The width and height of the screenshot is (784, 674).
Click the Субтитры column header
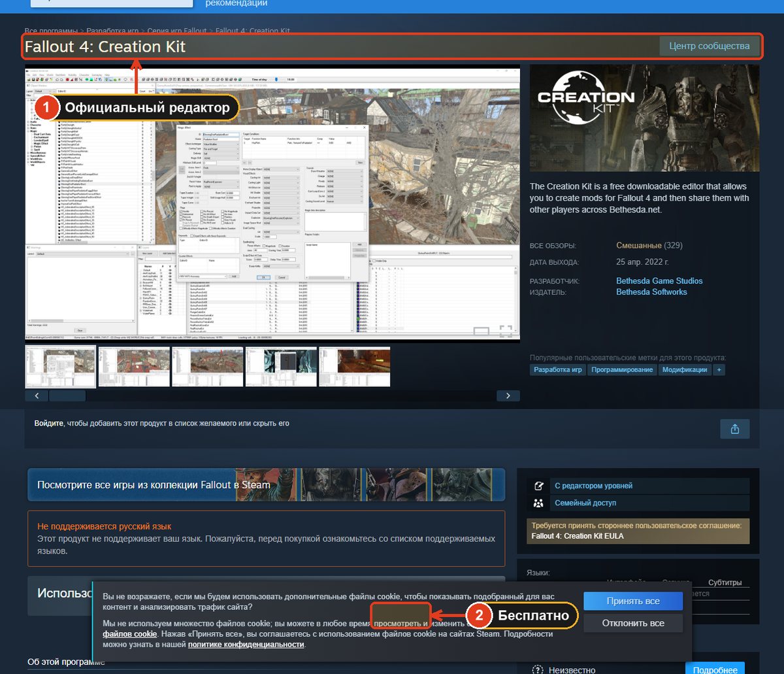pos(725,582)
